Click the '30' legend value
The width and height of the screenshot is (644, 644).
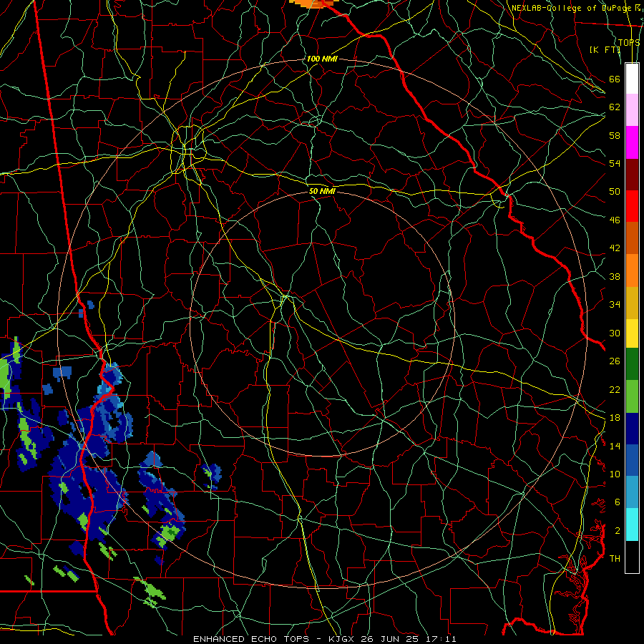point(615,333)
